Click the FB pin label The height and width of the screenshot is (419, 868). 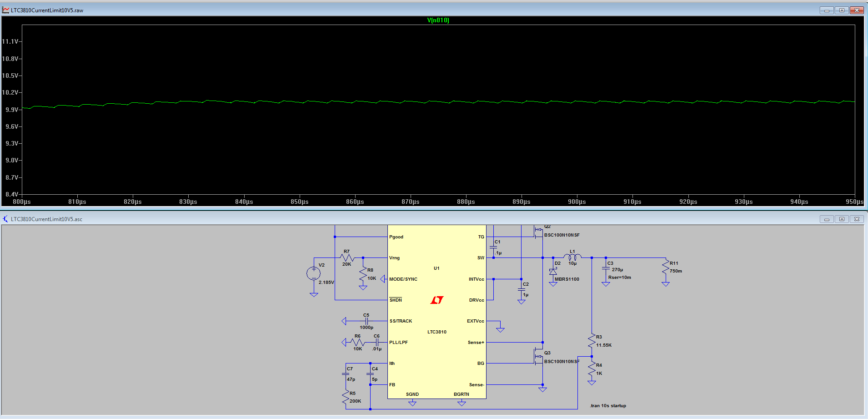point(392,385)
